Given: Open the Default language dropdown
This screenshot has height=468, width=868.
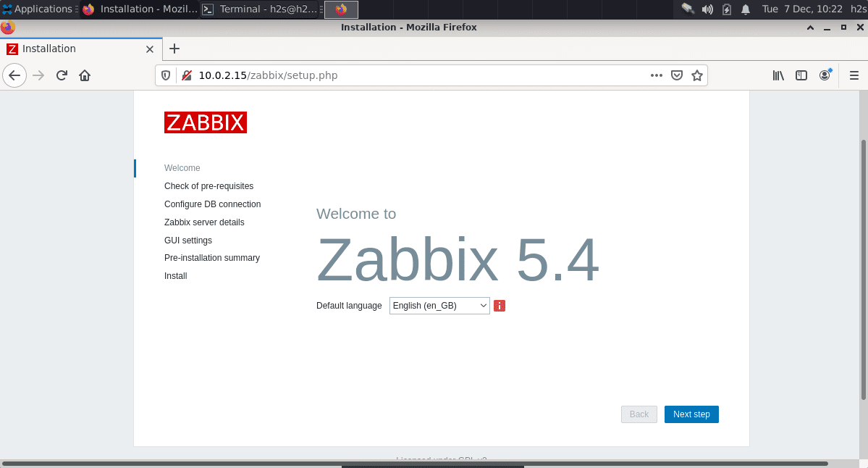Looking at the screenshot, I should (x=439, y=306).
